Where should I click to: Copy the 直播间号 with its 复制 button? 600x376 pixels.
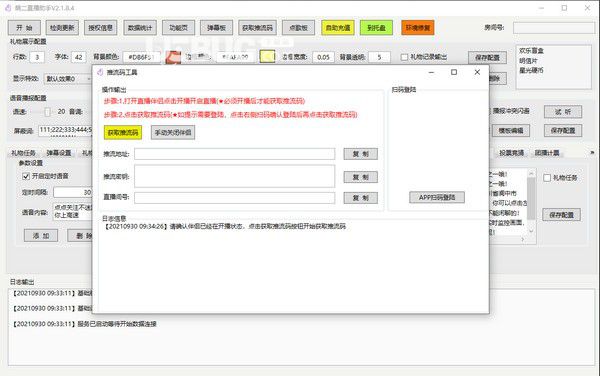point(360,198)
